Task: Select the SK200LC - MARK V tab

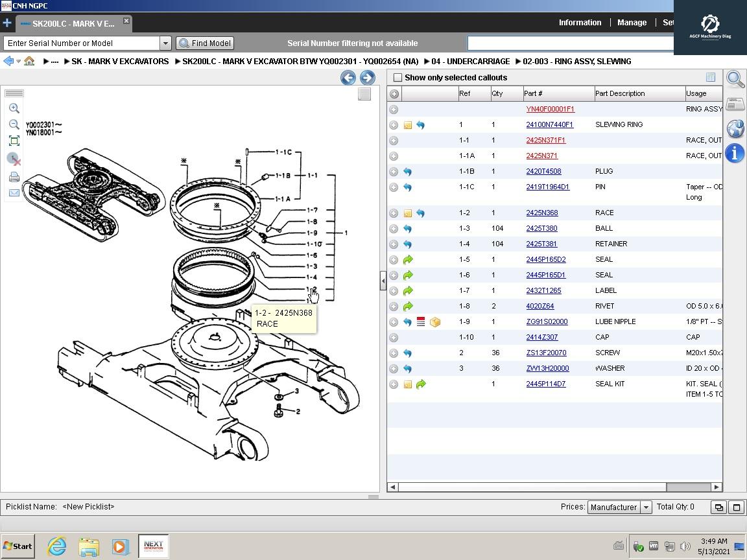Action: tap(71, 23)
